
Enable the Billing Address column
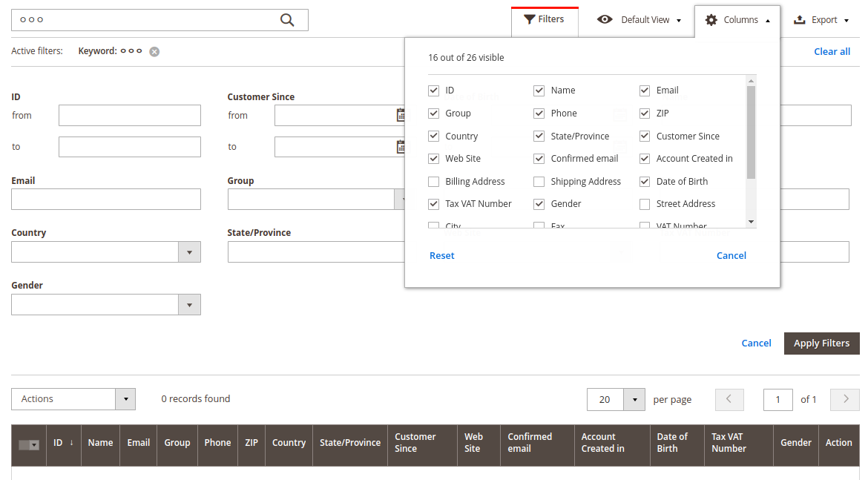click(x=433, y=182)
